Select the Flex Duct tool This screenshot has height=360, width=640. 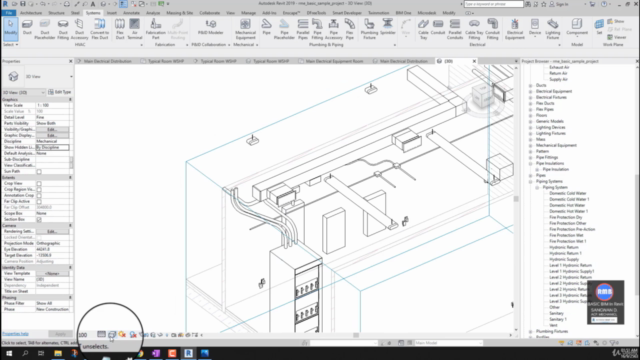(x=120, y=29)
